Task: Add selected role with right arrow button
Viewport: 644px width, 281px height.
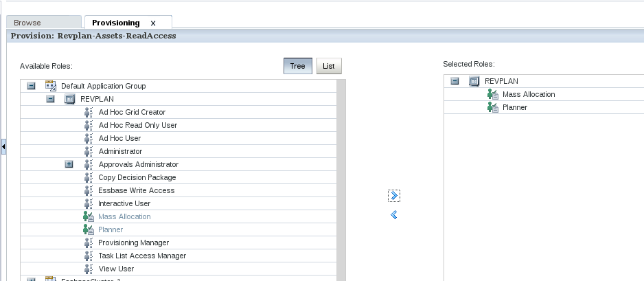Action: pyautogui.click(x=394, y=196)
